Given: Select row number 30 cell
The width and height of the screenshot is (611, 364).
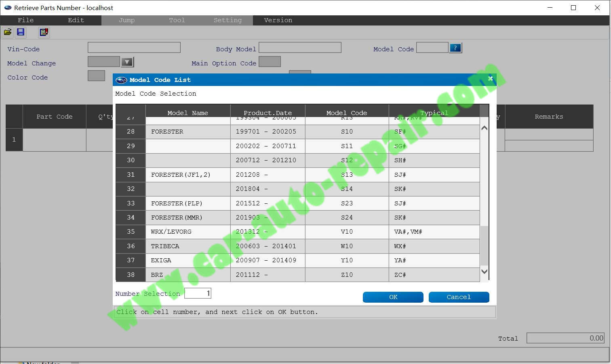Looking at the screenshot, I should (131, 160).
